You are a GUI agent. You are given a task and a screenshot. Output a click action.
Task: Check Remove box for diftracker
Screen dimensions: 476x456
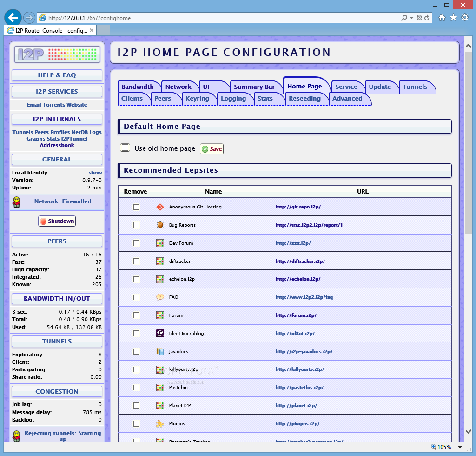137,261
